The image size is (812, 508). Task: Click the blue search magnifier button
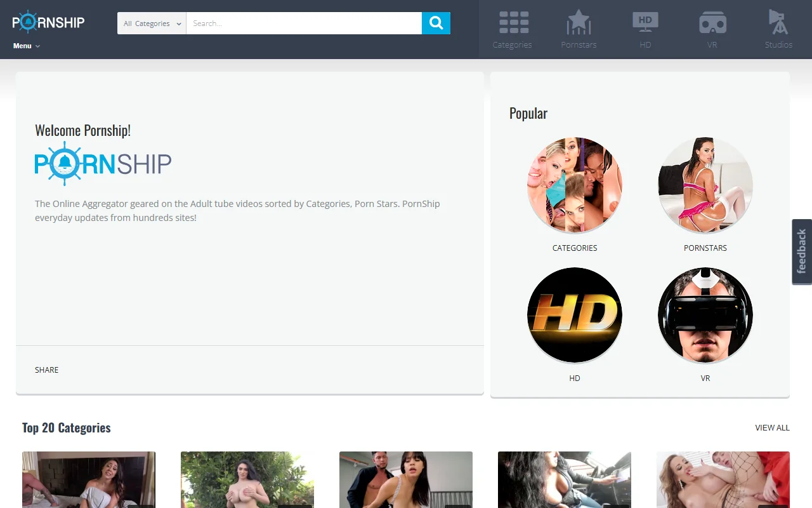tap(436, 23)
